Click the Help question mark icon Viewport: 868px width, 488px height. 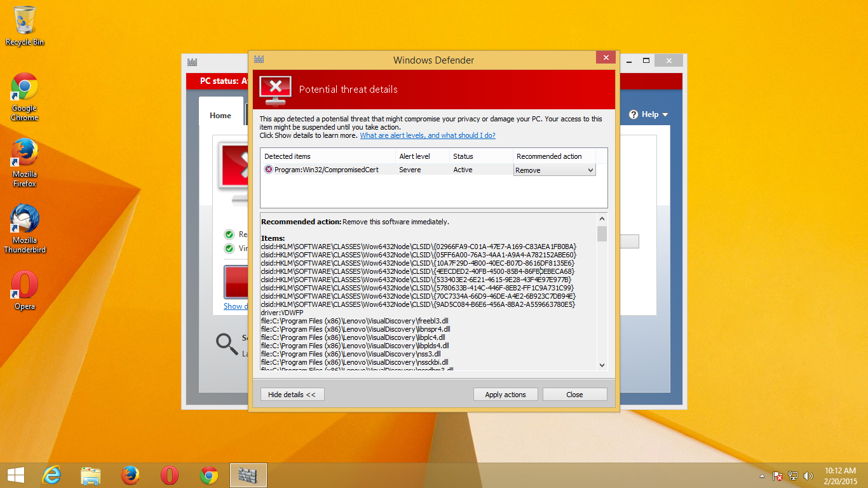click(634, 114)
